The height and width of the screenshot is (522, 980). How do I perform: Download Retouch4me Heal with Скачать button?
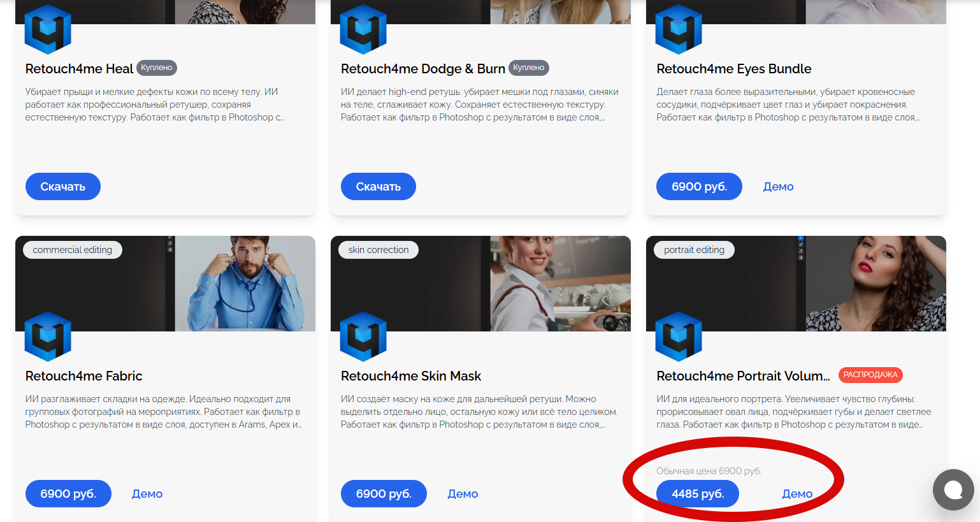tap(63, 186)
